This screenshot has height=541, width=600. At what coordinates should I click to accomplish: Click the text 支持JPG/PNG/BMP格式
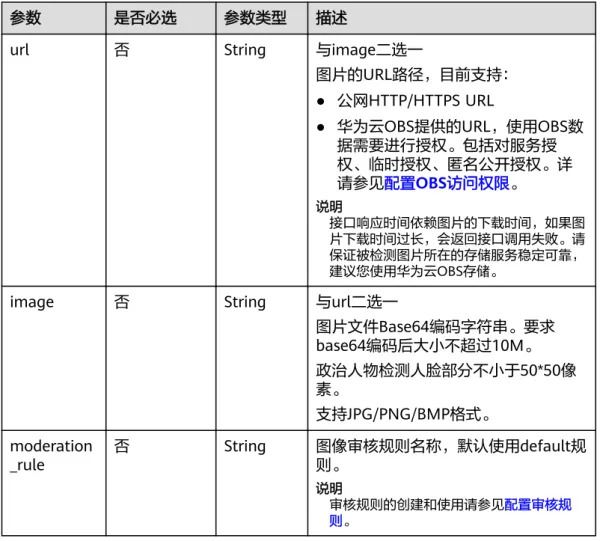[403, 414]
